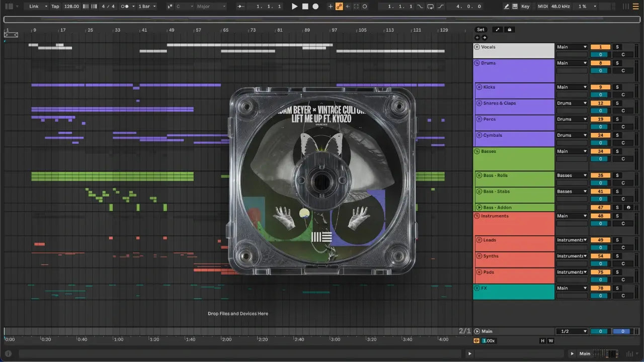
Task: Click the Arrangement Record button
Action: click(x=315, y=7)
